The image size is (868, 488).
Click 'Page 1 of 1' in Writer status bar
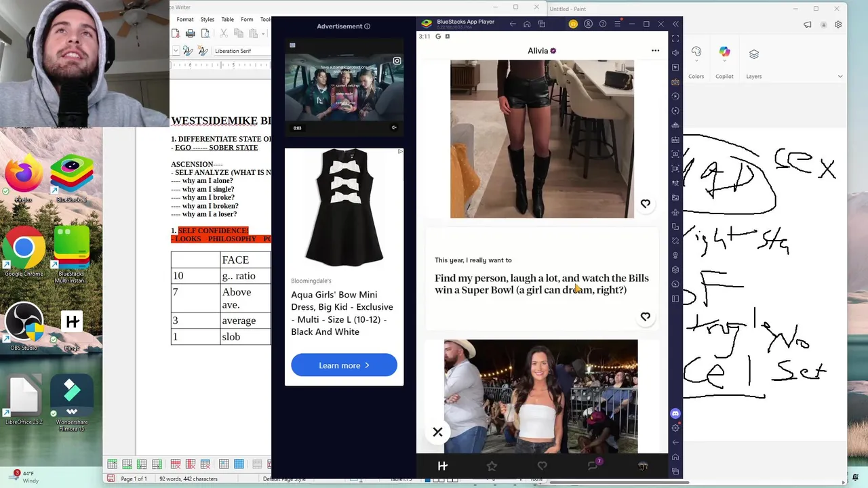click(134, 479)
